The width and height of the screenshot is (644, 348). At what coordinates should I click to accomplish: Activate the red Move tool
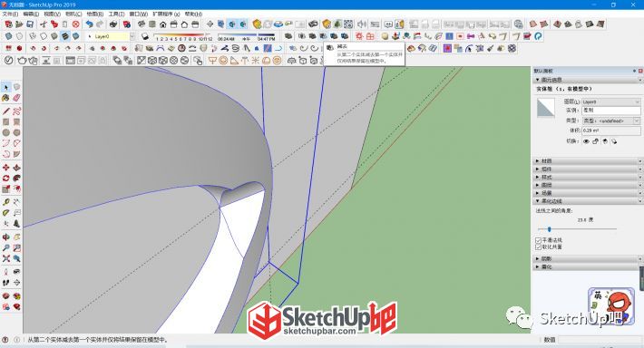[5, 168]
